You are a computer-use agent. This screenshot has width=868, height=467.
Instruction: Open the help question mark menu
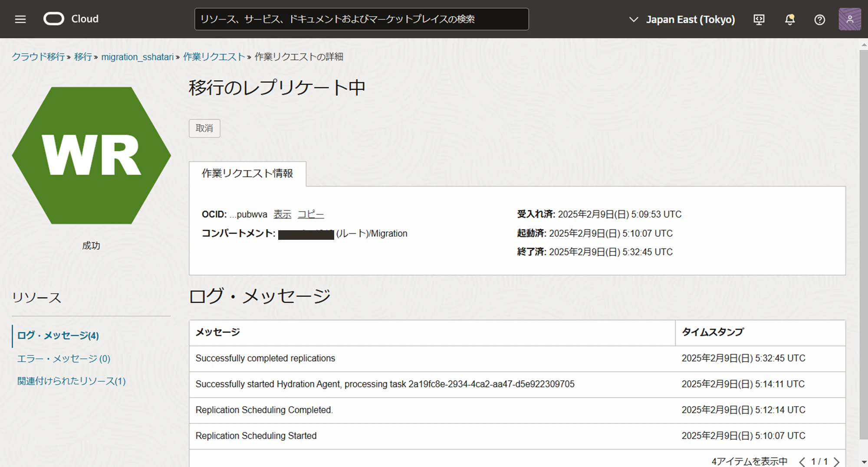click(x=819, y=20)
